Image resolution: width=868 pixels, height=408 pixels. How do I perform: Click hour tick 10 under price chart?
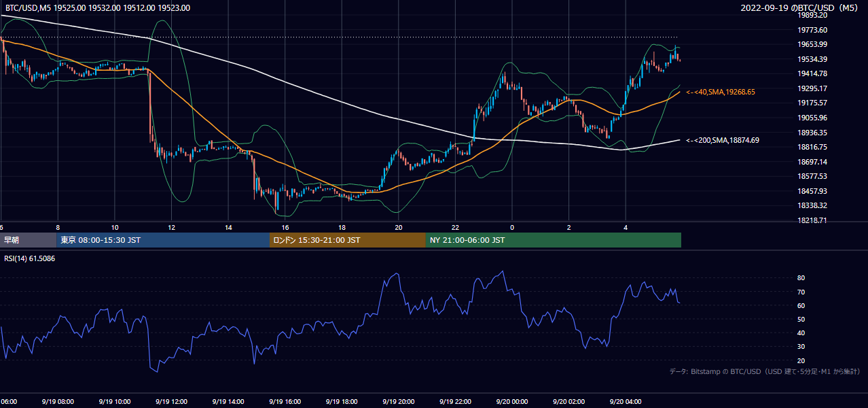tap(115, 227)
